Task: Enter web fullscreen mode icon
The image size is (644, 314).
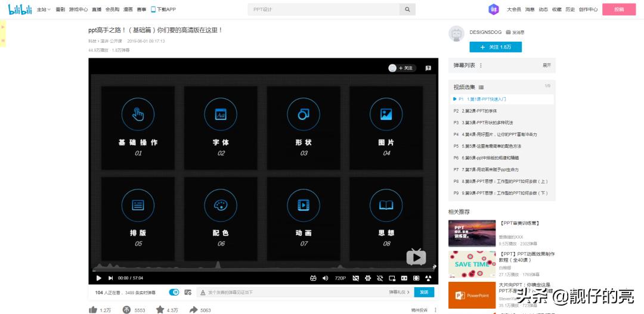Action: 416,278
